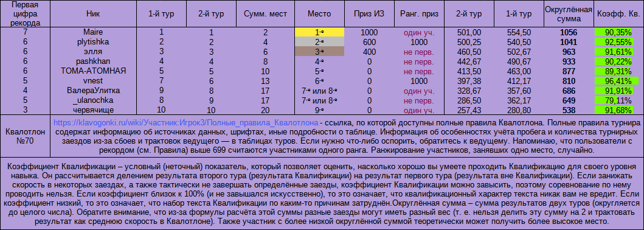Click the score "412,17"
This screenshot has height=230, width=644.
[x=519, y=81]
